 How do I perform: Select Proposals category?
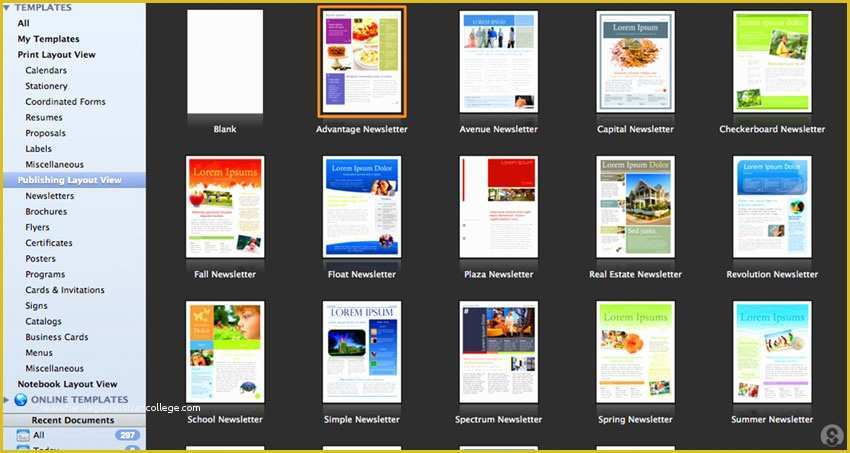(x=45, y=133)
